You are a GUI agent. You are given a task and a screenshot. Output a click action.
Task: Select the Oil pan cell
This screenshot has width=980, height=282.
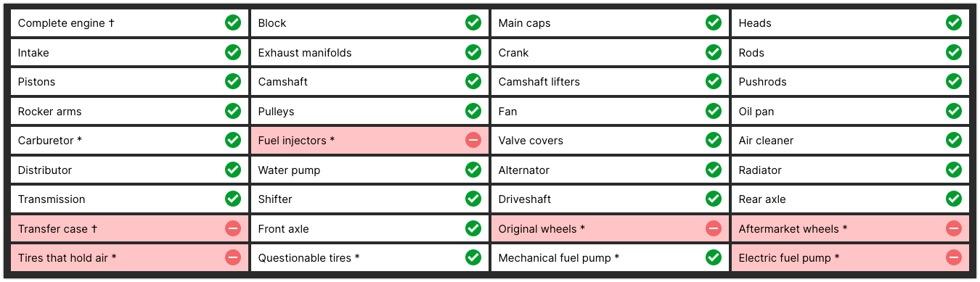click(x=850, y=111)
